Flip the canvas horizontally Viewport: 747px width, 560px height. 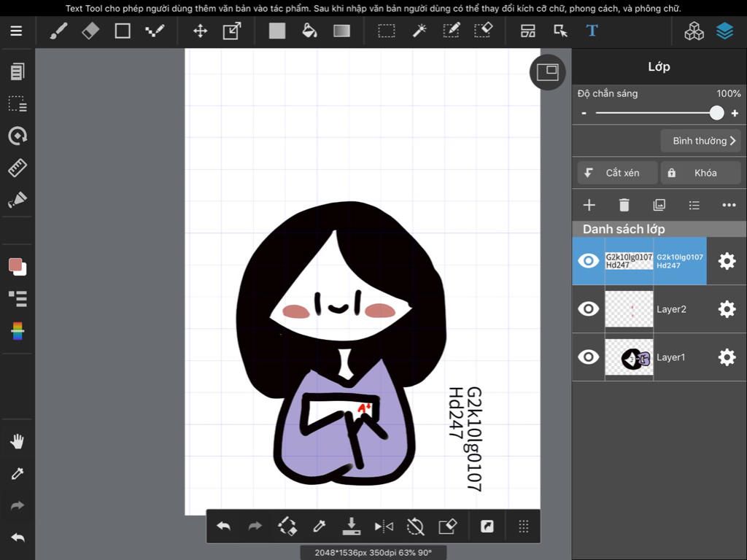(x=384, y=526)
